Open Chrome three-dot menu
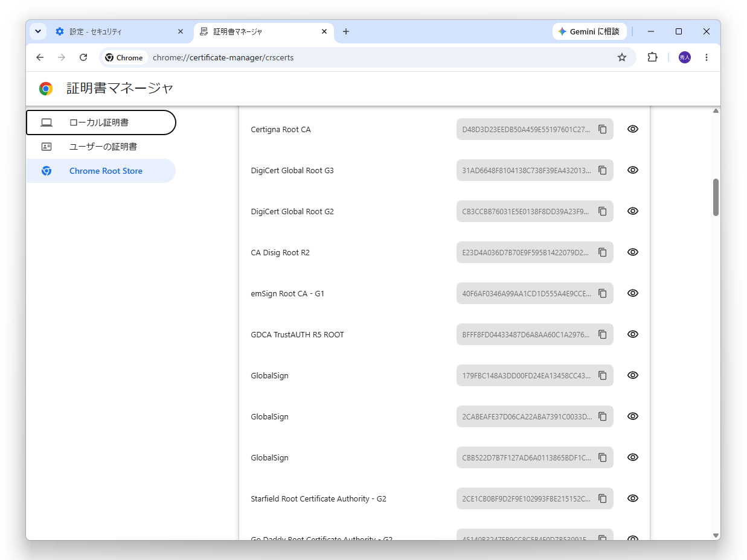The height and width of the screenshot is (560, 747). [x=707, y=57]
